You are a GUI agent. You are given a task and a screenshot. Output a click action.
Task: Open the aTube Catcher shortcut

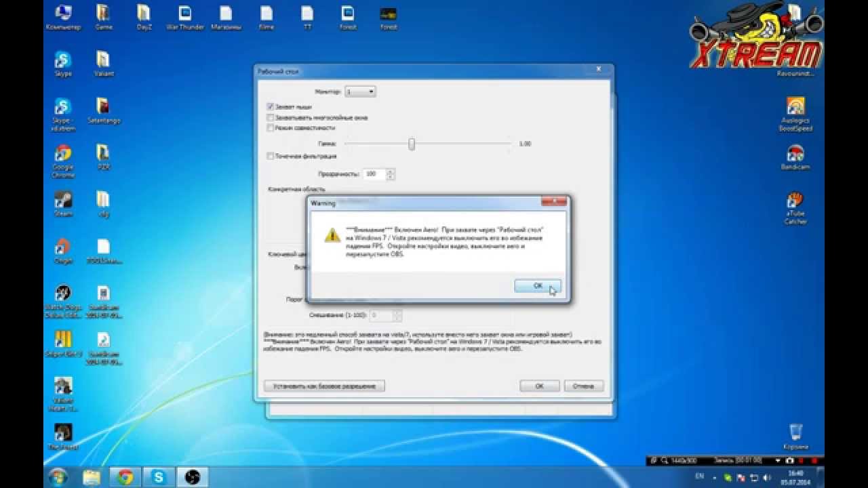coord(795,208)
